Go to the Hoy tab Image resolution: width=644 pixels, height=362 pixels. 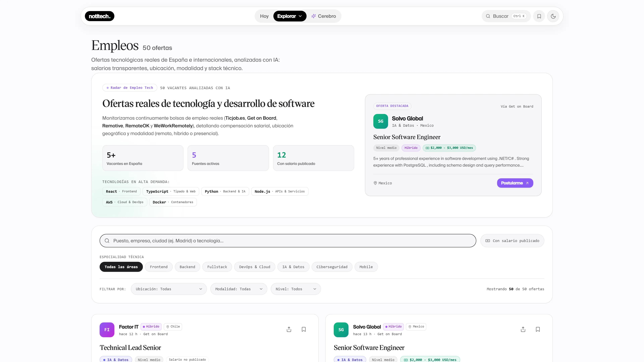[x=264, y=16]
